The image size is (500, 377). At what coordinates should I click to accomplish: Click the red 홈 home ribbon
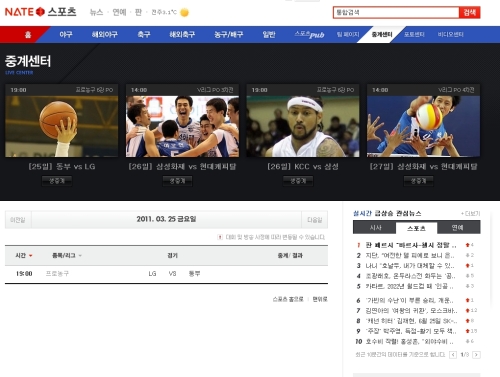pyautogui.click(x=28, y=34)
